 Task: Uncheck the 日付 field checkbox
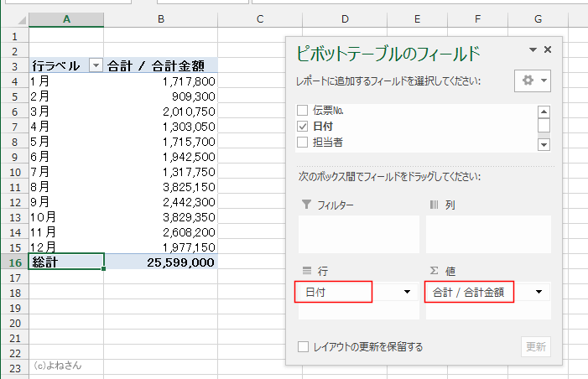click(303, 126)
